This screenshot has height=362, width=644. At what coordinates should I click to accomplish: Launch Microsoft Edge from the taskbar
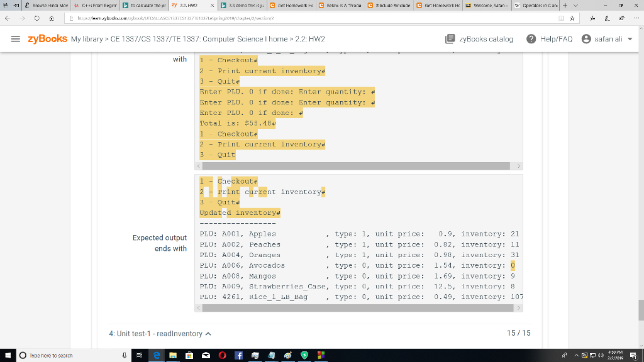coord(156,355)
